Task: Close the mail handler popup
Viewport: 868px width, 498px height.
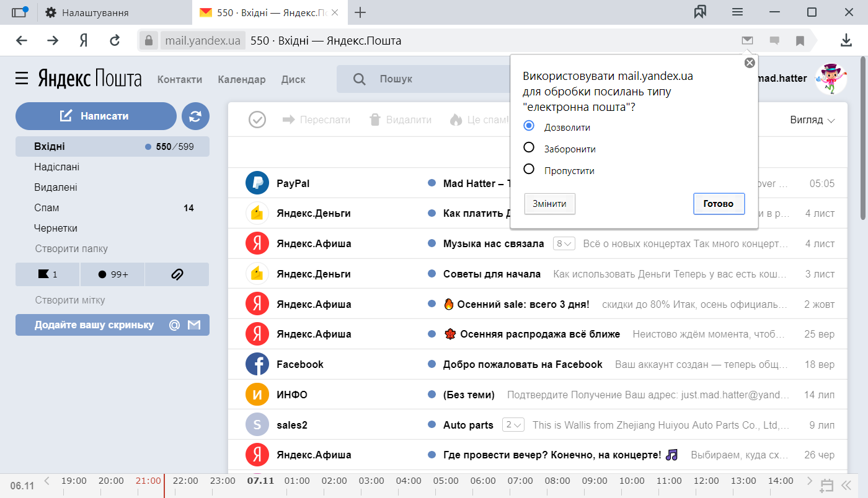Action: [x=750, y=63]
